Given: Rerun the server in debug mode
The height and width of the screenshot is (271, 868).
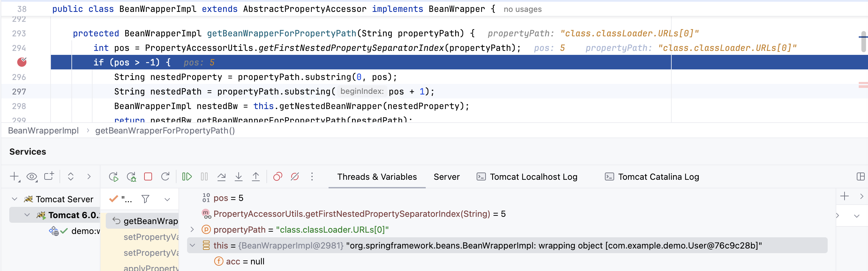Looking at the screenshot, I should pos(131,176).
